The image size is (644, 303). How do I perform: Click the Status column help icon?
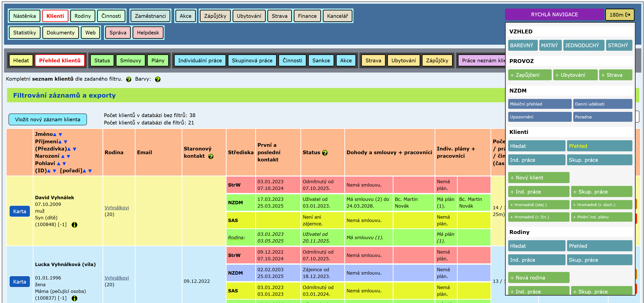tap(325, 153)
